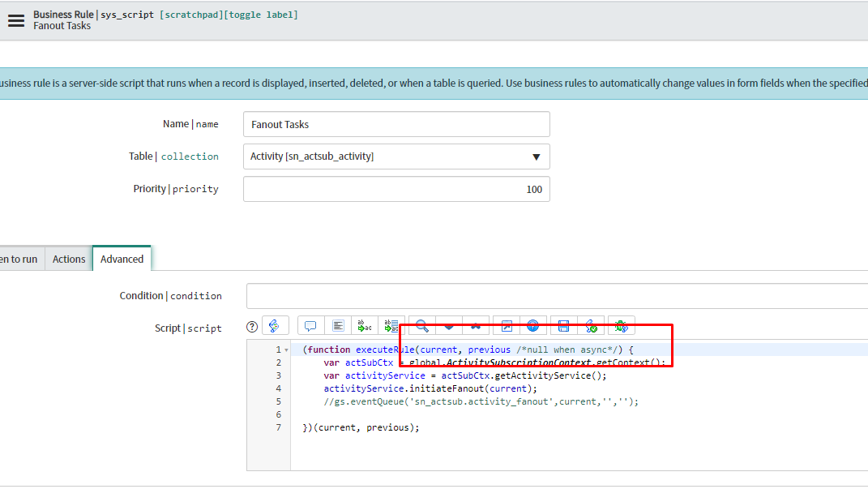This screenshot has height=489, width=868.
Task: Use Replace All in the script editor
Action: click(390, 325)
